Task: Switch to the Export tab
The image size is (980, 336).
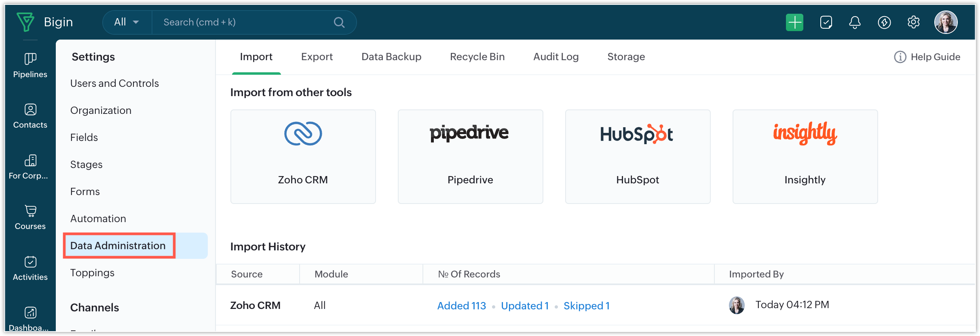Action: (x=317, y=57)
